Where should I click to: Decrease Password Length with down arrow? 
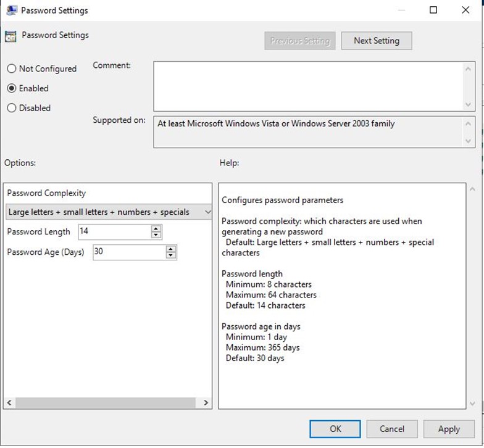156,235
